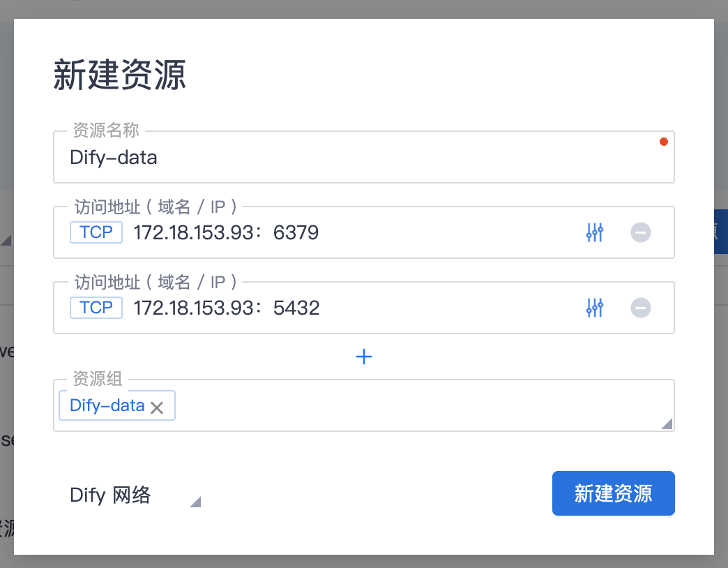This screenshot has width=728, height=568.
Task: Select the Dify-data chip in 资源组
Action: (107, 406)
